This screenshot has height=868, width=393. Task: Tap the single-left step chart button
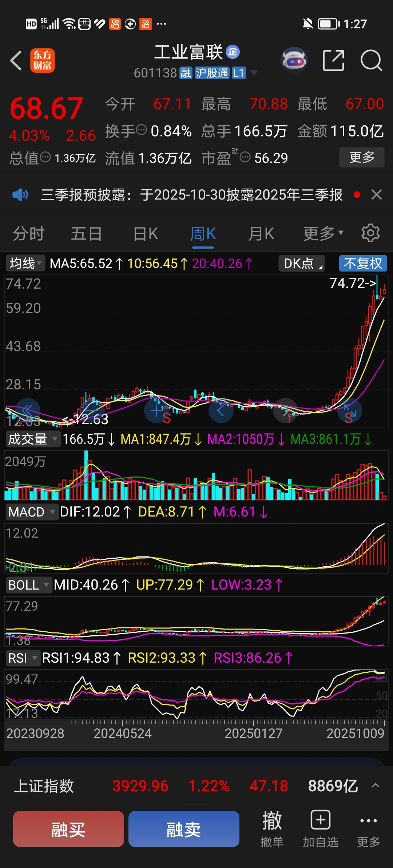(x=221, y=410)
